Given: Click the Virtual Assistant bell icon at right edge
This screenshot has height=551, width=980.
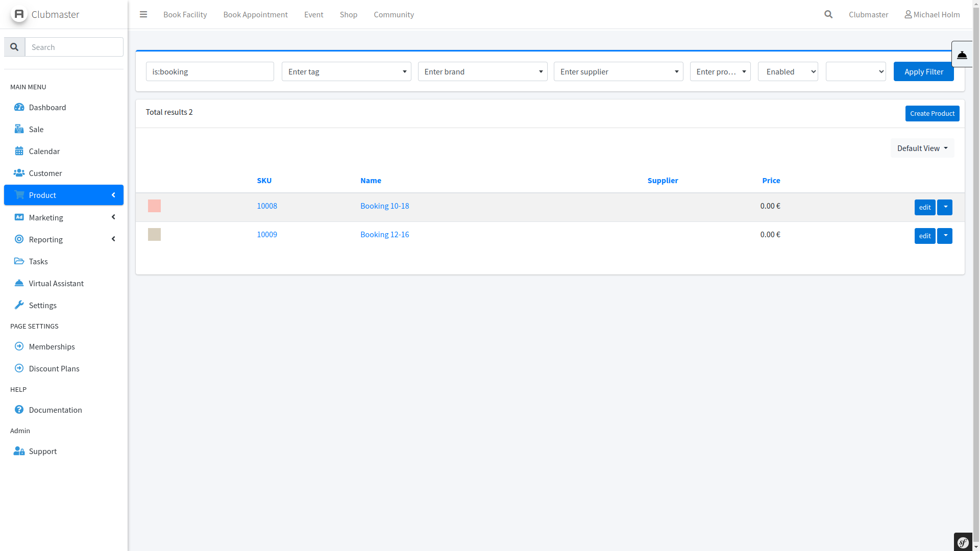Looking at the screenshot, I should tap(962, 55).
